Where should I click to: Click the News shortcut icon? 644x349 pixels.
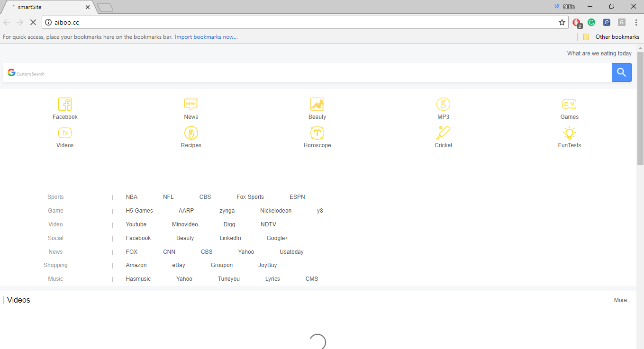pos(191,104)
